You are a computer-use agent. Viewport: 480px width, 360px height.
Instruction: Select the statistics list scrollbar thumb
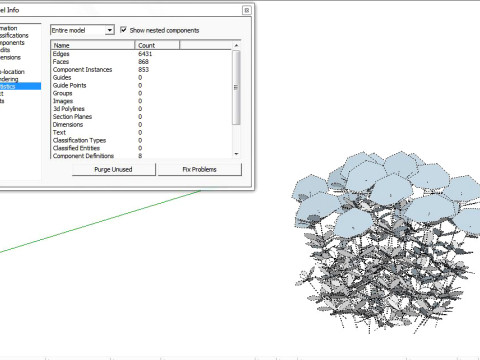tap(236, 88)
